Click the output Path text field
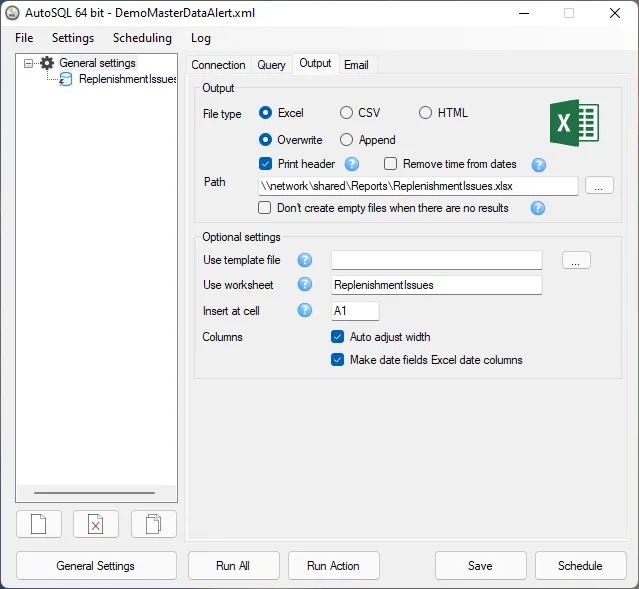Screen dimensions: 639x589 pos(418,186)
